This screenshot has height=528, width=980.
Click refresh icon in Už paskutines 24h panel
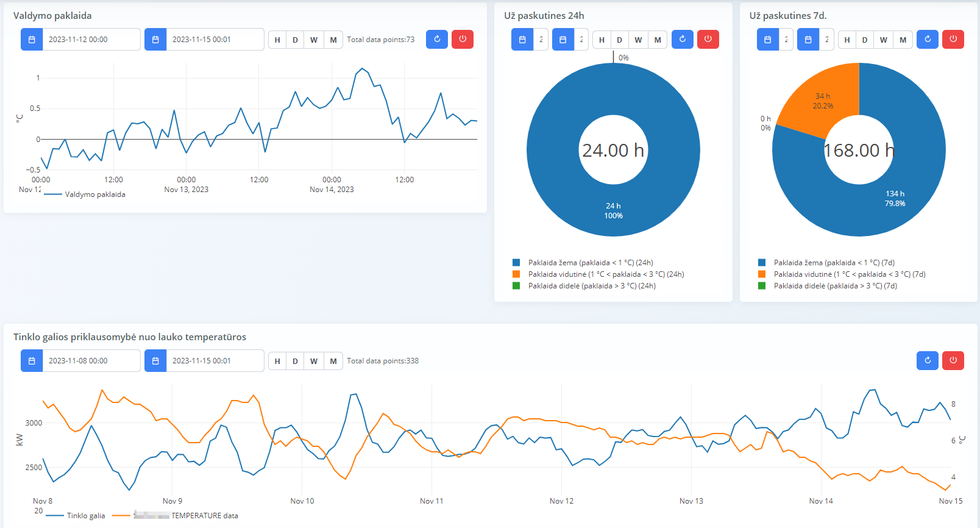coord(682,40)
